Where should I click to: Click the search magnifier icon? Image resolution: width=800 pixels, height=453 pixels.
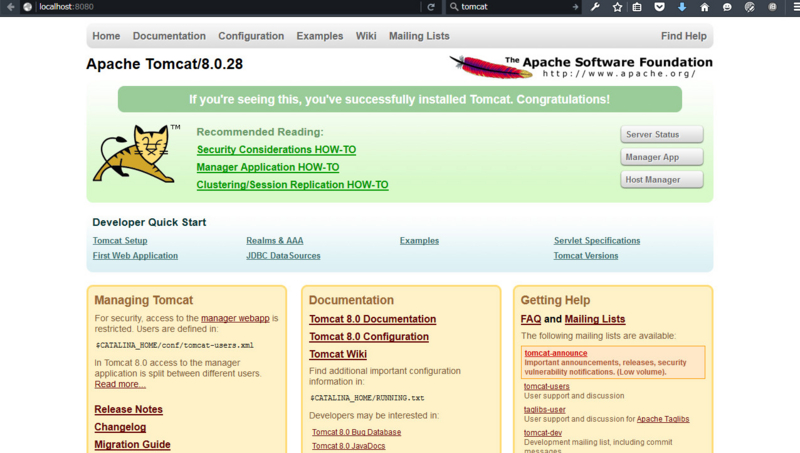(454, 7)
